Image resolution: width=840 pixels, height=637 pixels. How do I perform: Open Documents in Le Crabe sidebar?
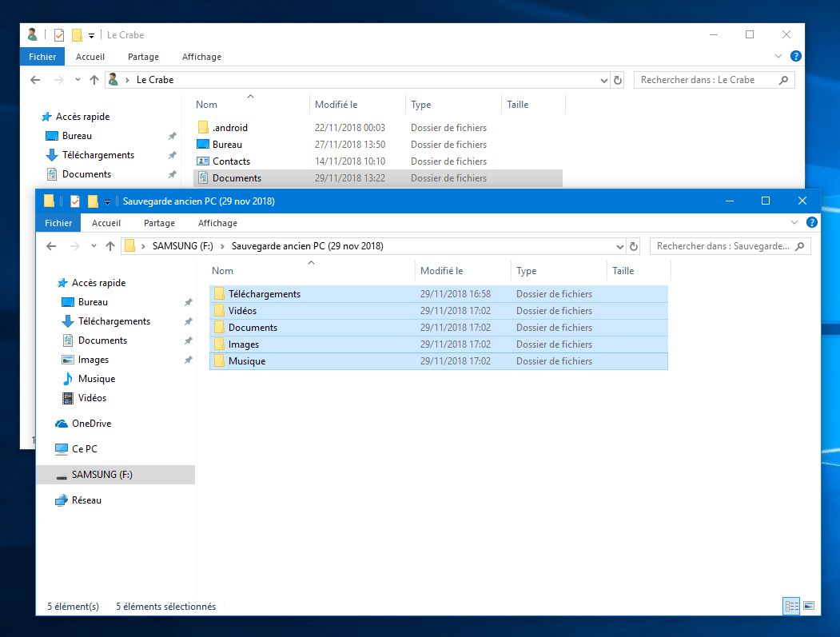coord(86,175)
